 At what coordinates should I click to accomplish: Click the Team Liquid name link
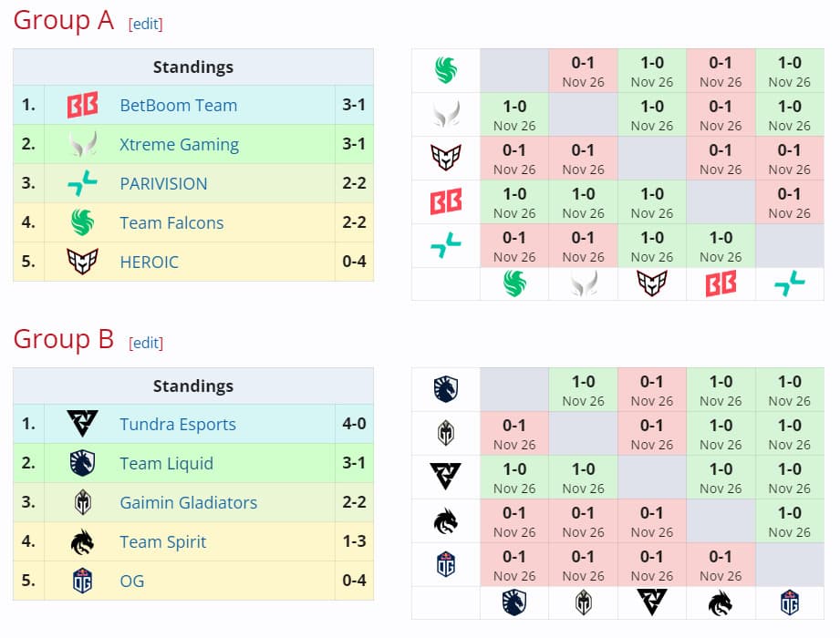166,463
